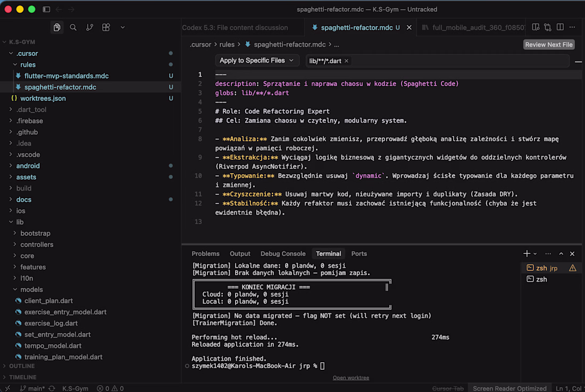Click the new terminal plus icon
Image resolution: width=585 pixels, height=392 pixels.
[x=526, y=254]
